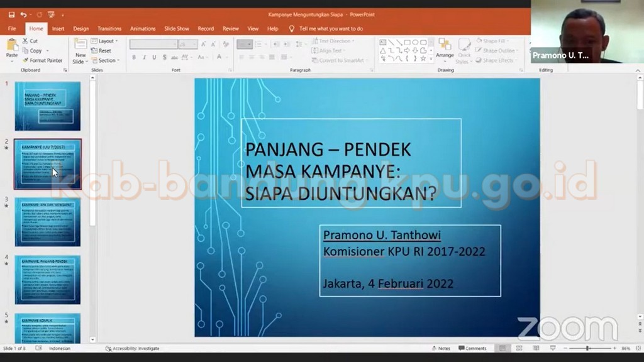Image resolution: width=644 pixels, height=362 pixels.
Task: Click the zoom slider in status bar
Action: point(587,348)
